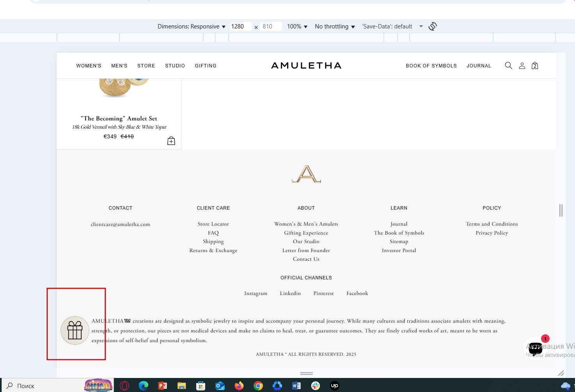This screenshot has height=392, width=575.
Task: Open Contact Us footer link
Action: click(x=306, y=259)
